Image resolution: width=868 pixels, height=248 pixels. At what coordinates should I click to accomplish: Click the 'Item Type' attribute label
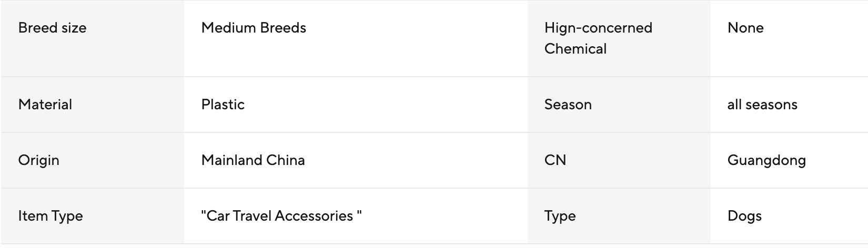pyautogui.click(x=51, y=216)
